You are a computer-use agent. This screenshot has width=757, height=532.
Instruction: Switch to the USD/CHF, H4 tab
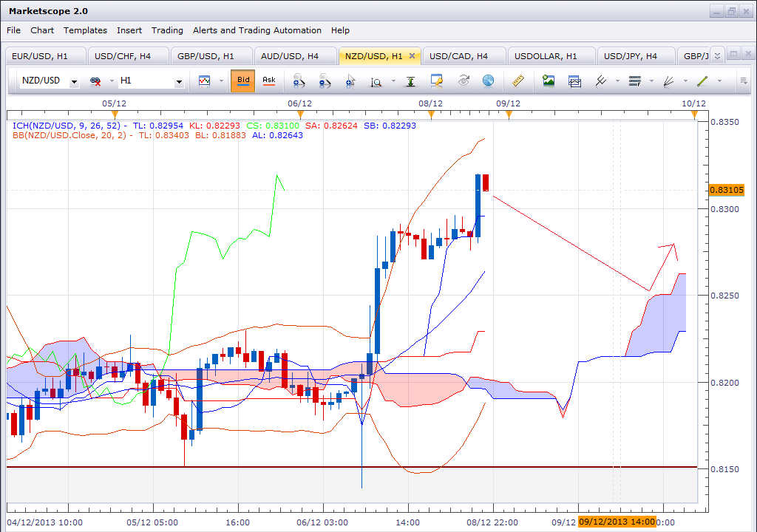tap(128, 56)
